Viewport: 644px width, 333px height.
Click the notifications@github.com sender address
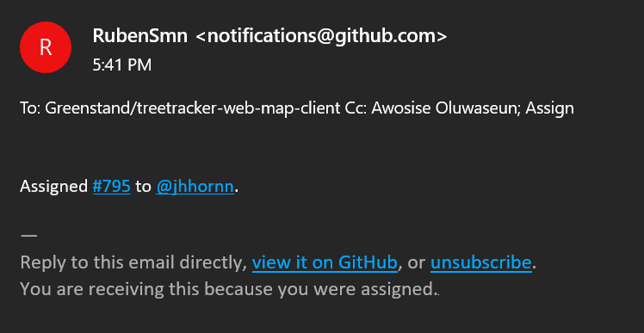click(321, 36)
